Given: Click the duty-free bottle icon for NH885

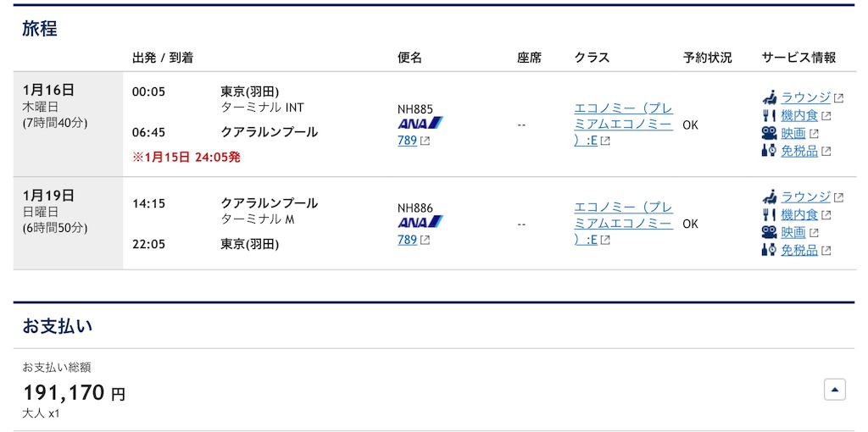Looking at the screenshot, I should click(x=770, y=151).
